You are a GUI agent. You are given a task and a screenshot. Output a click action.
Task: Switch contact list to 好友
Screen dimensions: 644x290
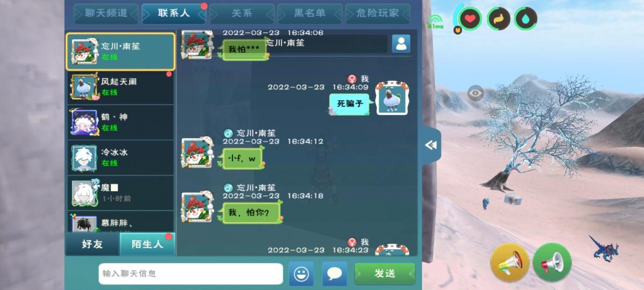point(92,244)
